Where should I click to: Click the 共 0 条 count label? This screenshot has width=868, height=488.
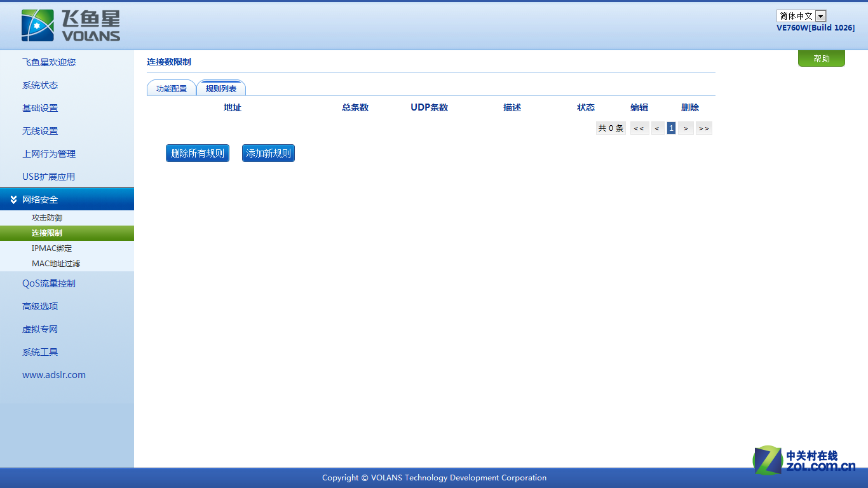pyautogui.click(x=611, y=128)
